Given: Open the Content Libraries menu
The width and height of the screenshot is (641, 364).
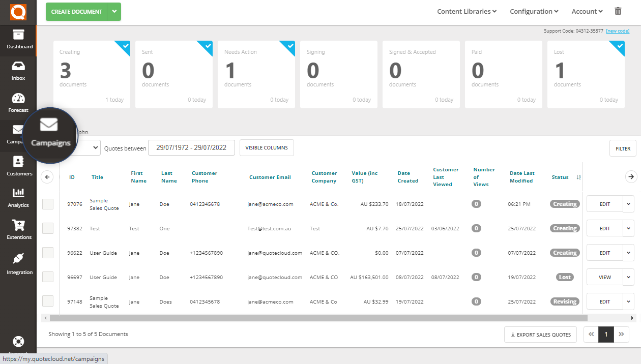Looking at the screenshot, I should tap(467, 11).
